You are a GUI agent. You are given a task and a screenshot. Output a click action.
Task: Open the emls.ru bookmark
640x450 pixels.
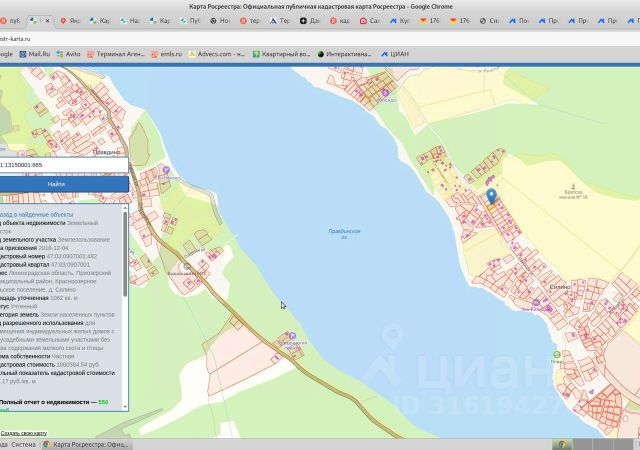[167, 54]
